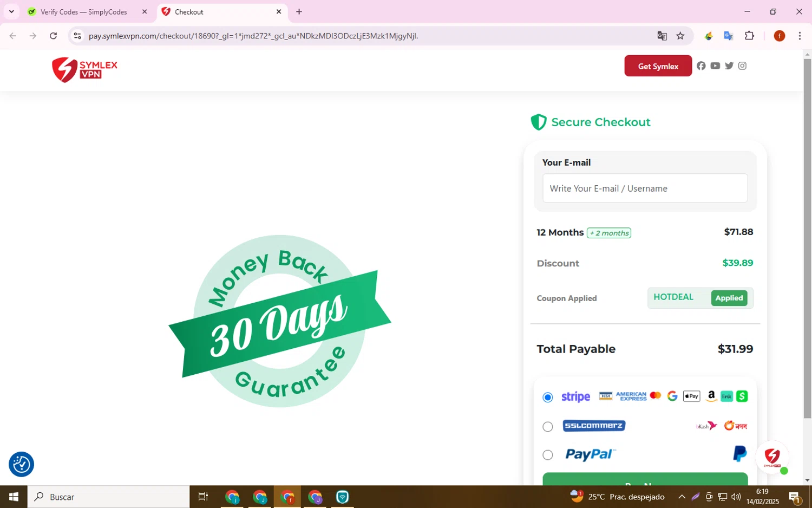Show hidden system tray icons

[x=682, y=497]
